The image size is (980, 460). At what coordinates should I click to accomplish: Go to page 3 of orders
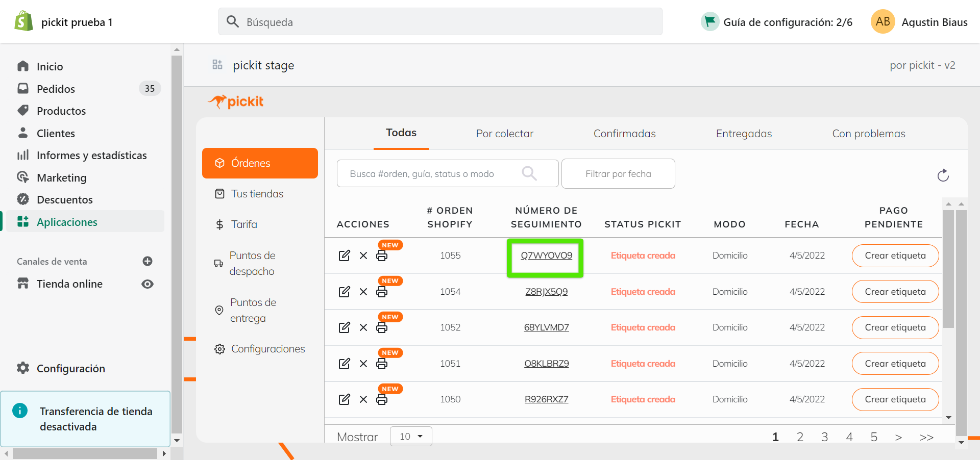[x=824, y=437]
